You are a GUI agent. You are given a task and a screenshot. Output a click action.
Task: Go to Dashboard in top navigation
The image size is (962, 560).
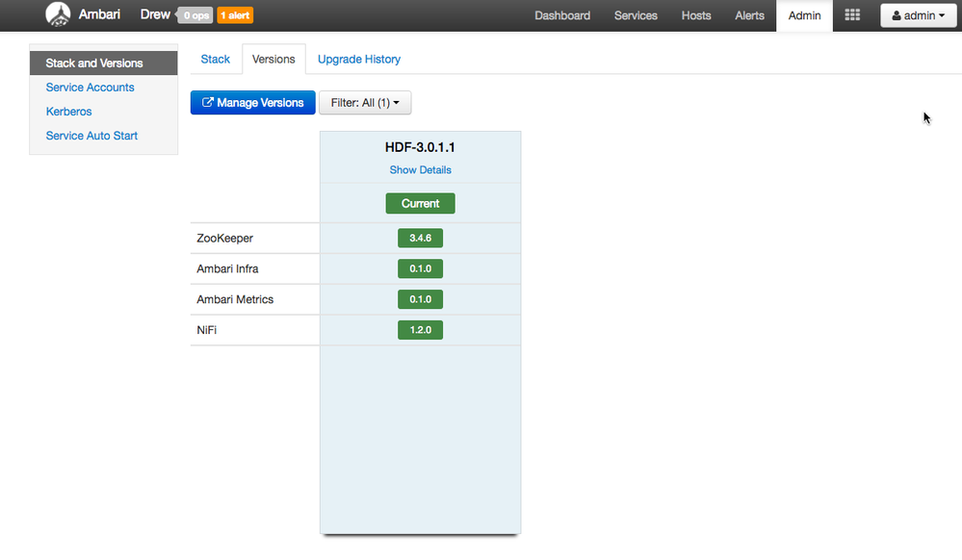point(562,15)
